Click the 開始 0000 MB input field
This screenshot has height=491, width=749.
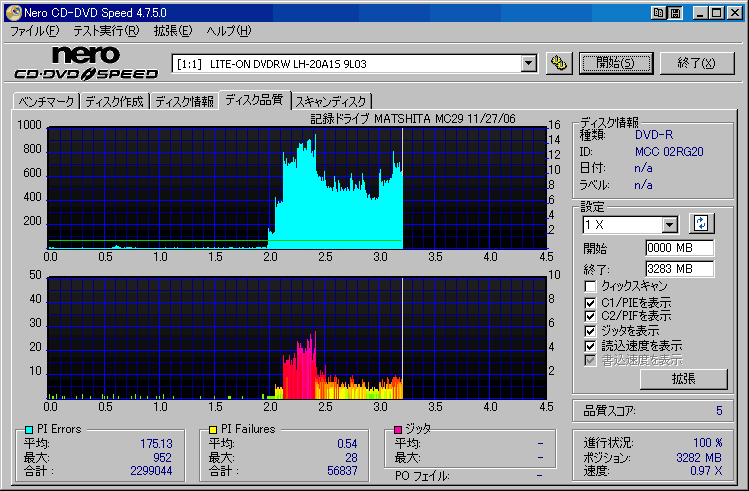pyautogui.click(x=679, y=248)
